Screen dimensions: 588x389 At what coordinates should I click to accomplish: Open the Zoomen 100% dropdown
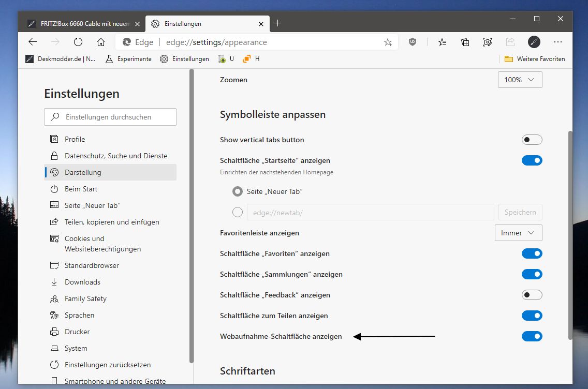point(520,80)
